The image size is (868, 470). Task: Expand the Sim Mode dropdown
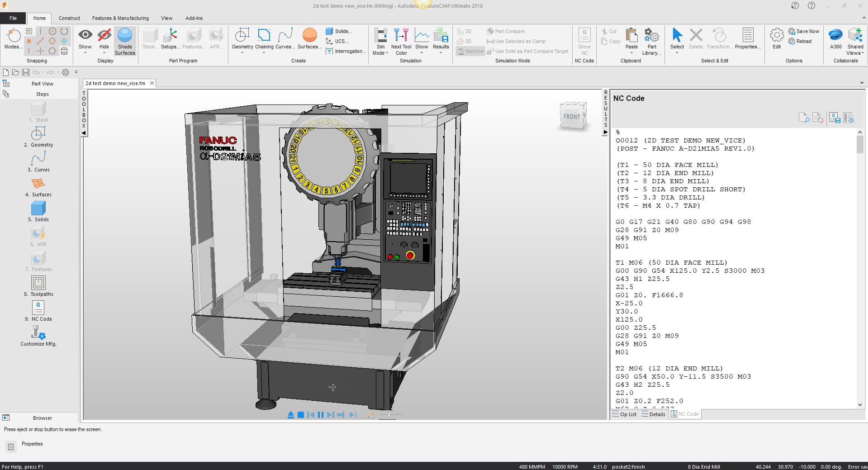[380, 41]
